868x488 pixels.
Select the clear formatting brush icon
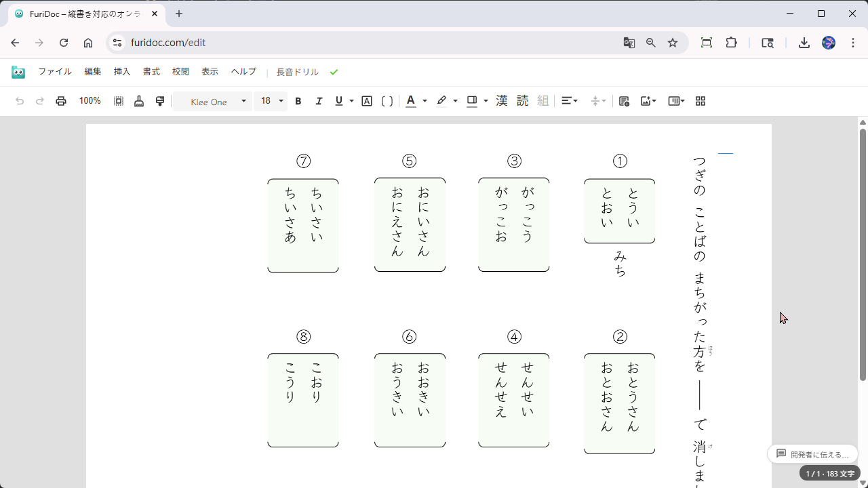click(x=139, y=101)
